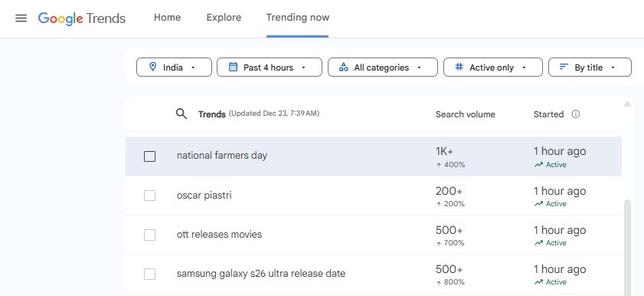Image resolution: width=644 pixels, height=296 pixels.
Task: Click the info icon next to Started
Action: click(x=576, y=114)
